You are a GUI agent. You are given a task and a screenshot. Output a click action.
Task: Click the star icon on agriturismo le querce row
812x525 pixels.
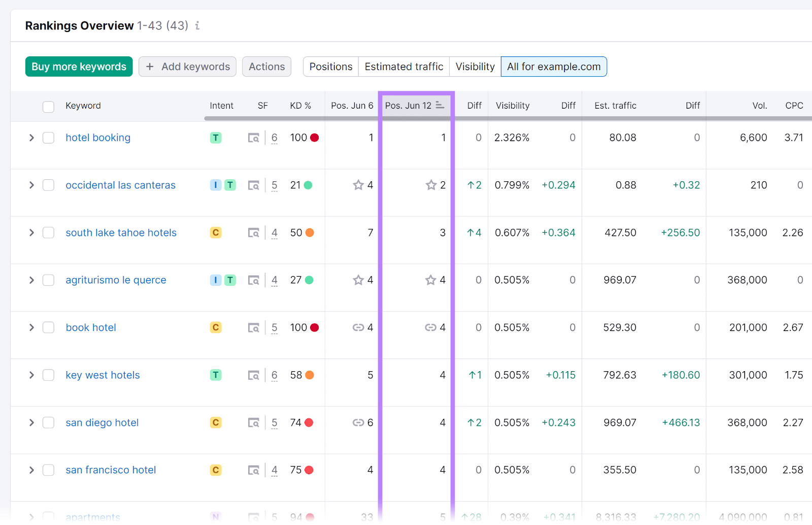431,280
